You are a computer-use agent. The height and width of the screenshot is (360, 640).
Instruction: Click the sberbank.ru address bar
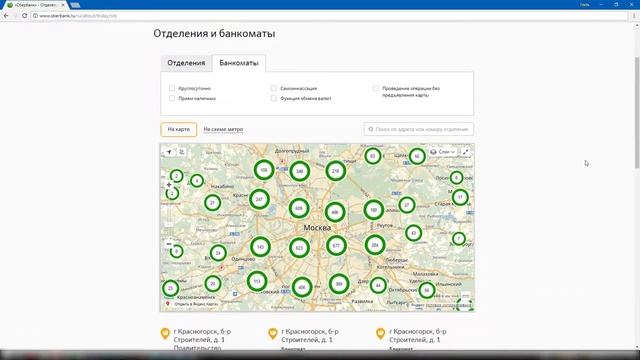pos(329,16)
